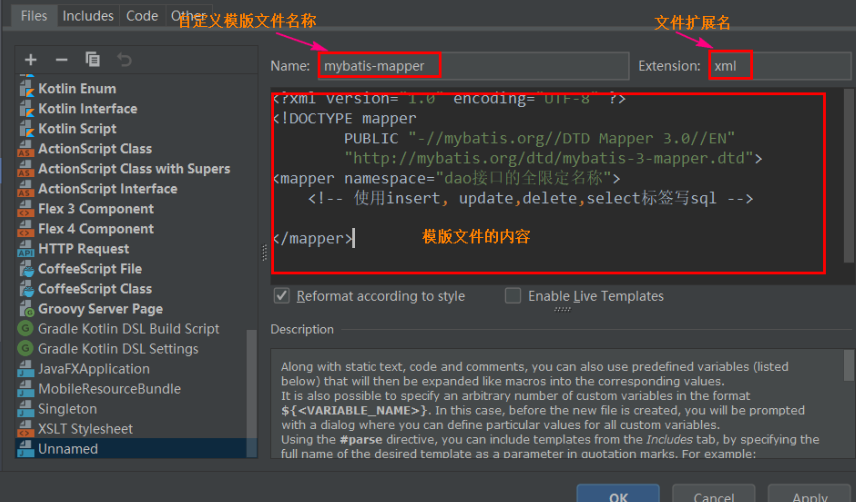Open the Code tab
856x502 pixels.
pos(142,16)
